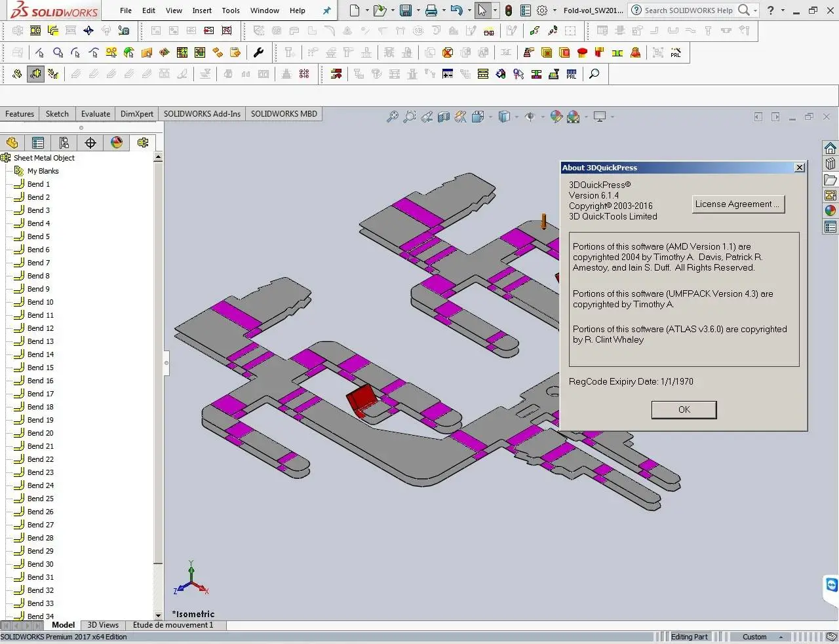839x644 pixels.
Task: Open the Etude de mouvement 1 tab
Action: pyautogui.click(x=173, y=625)
